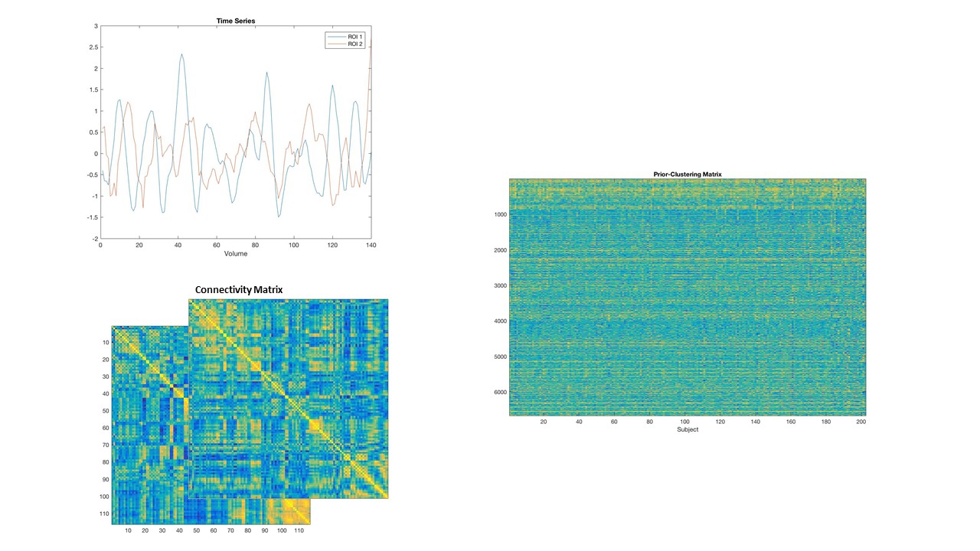Screen dimensions: 980x551
Task: Click the blue ROI 1 line sample in the legend
Action: pyautogui.click(x=335, y=36)
